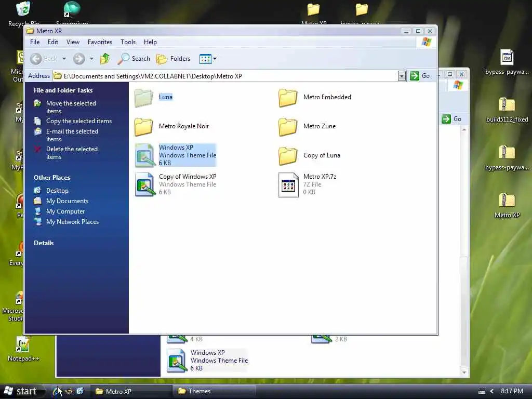Screen dimensions: 532x399
Task: Click the Start button
Action: tap(22, 391)
